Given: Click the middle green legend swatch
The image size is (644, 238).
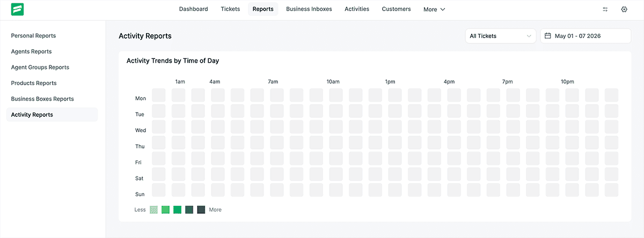Looking at the screenshot, I should click(x=178, y=210).
